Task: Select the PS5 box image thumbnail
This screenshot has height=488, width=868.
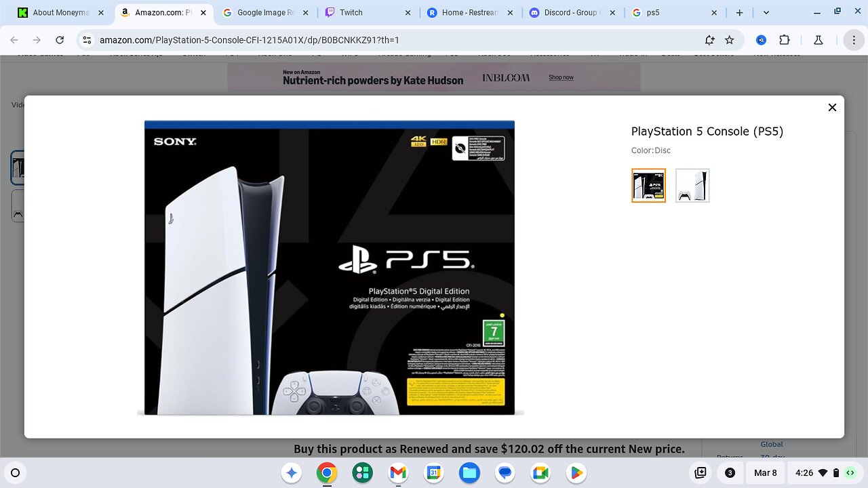Action: [648, 185]
